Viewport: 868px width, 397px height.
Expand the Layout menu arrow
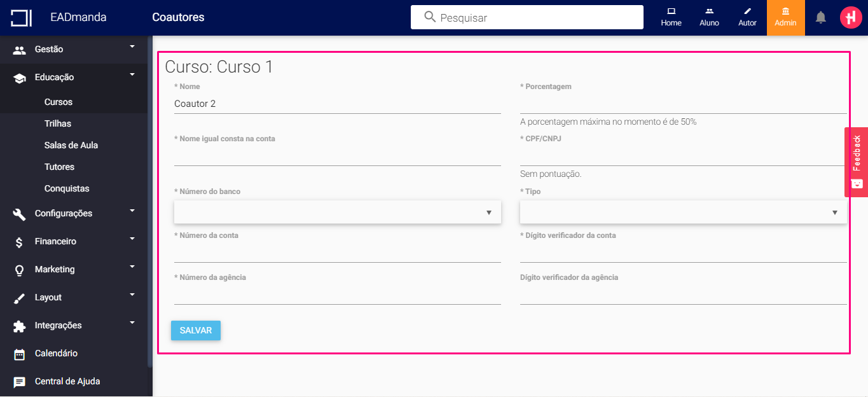[x=132, y=295]
